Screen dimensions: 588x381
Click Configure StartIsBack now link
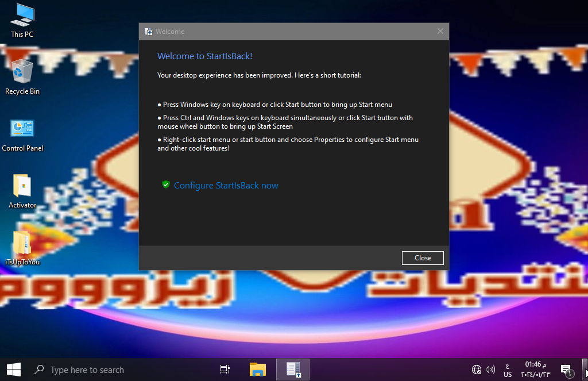click(x=226, y=186)
